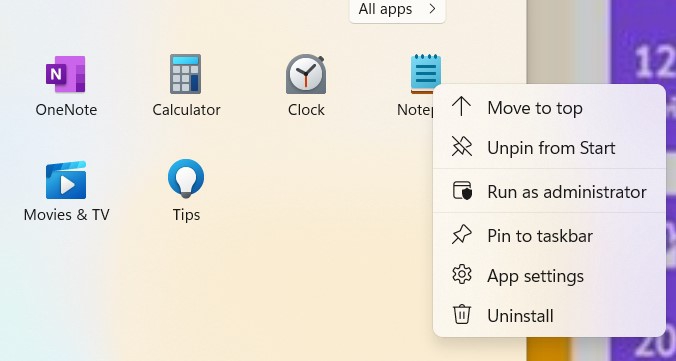Open App settings from context menu
Viewport: 676px width, 361px height.
[549, 276]
